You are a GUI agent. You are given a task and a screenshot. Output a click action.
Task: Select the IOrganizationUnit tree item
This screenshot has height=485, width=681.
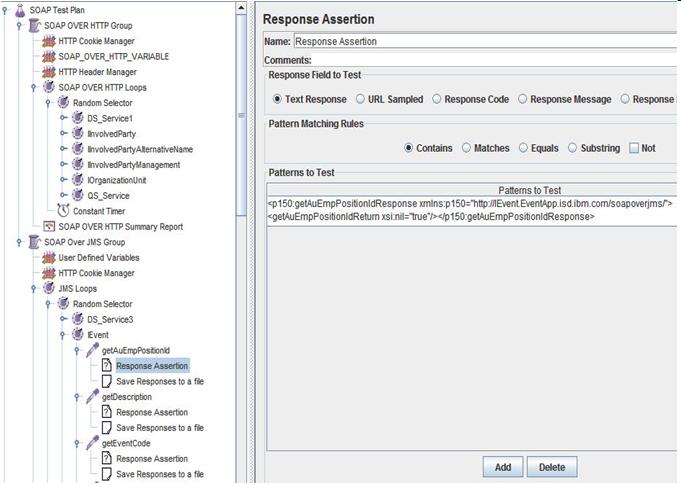[x=116, y=180]
